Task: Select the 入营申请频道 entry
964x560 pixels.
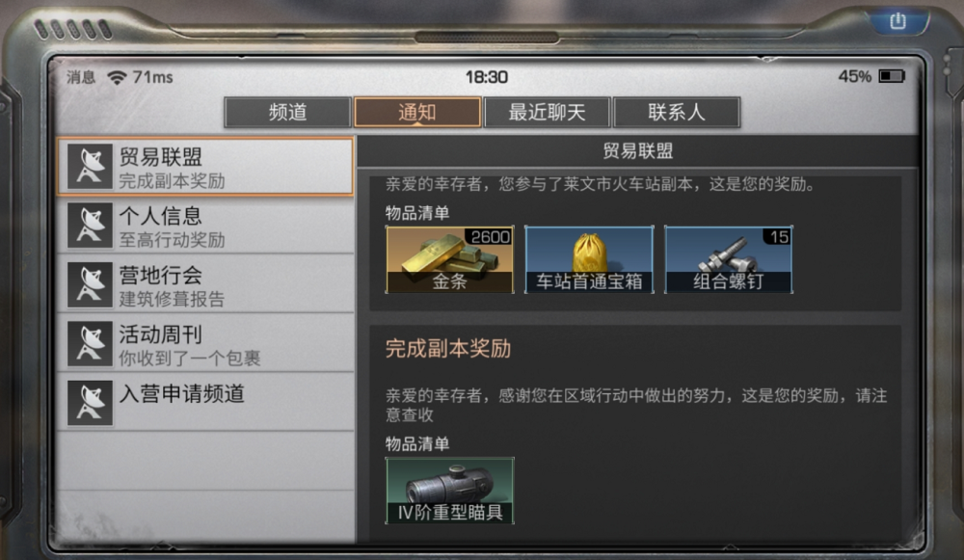Action: (x=205, y=403)
